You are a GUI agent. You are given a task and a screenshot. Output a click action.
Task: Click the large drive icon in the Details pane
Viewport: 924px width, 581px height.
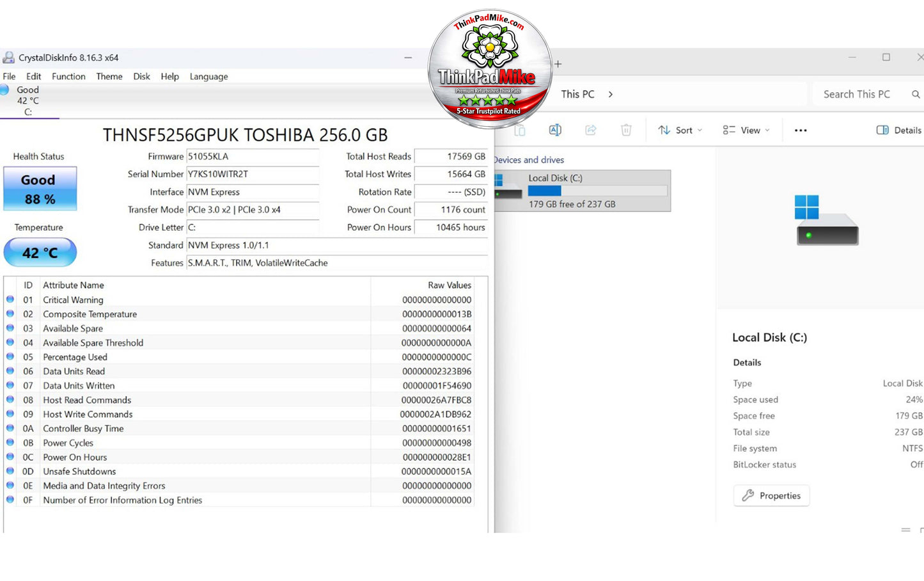827,220
